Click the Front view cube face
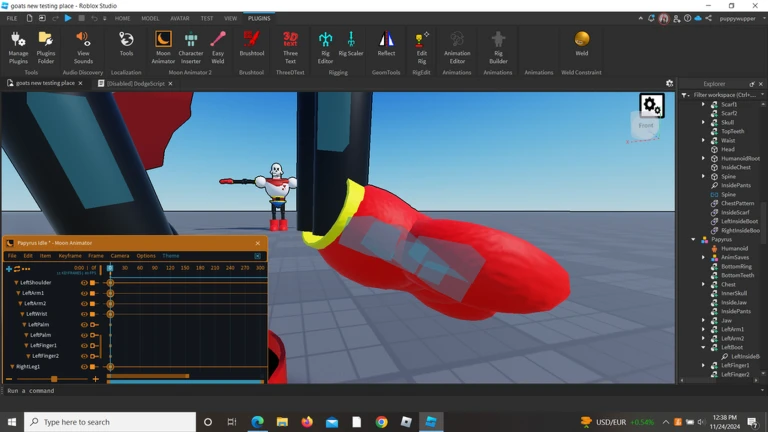Image resolution: width=768 pixels, height=432 pixels. click(x=646, y=125)
